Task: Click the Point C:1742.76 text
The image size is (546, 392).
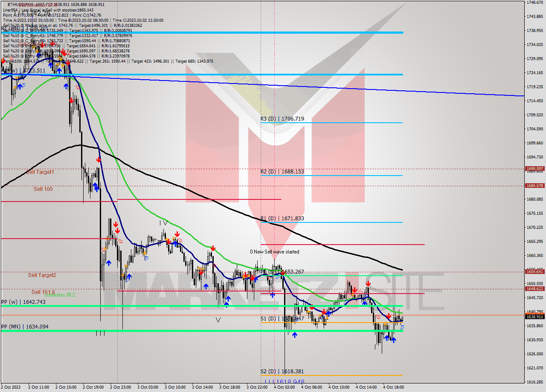Action: [x=88, y=15]
